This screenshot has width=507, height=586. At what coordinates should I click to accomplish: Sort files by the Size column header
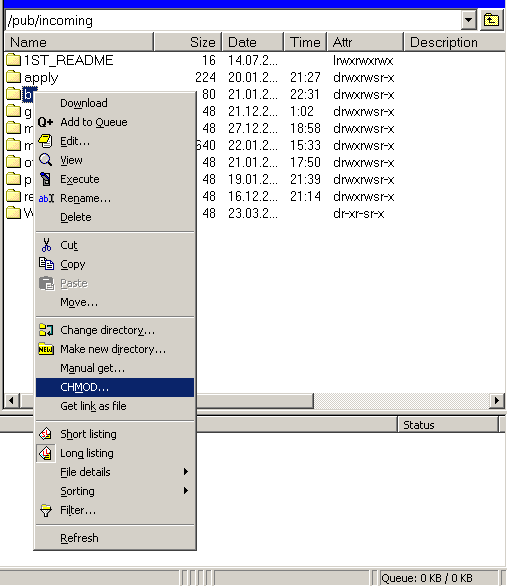click(188, 42)
